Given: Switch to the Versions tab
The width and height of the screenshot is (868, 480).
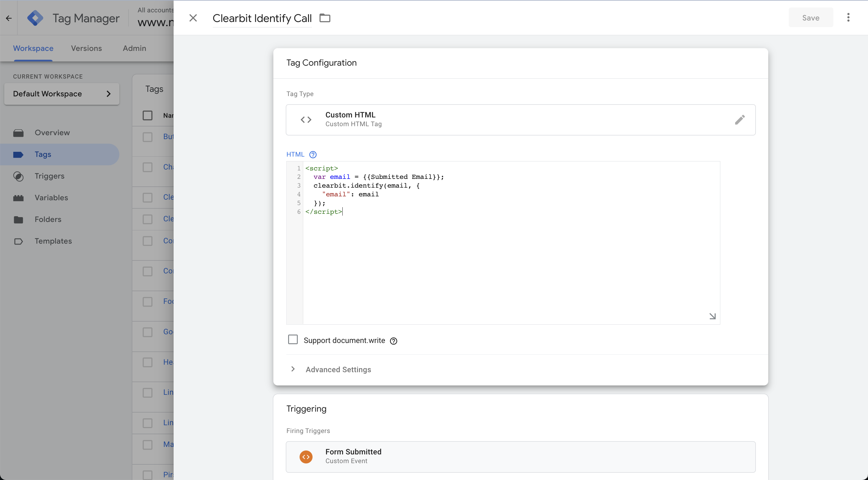Looking at the screenshot, I should 86,48.
